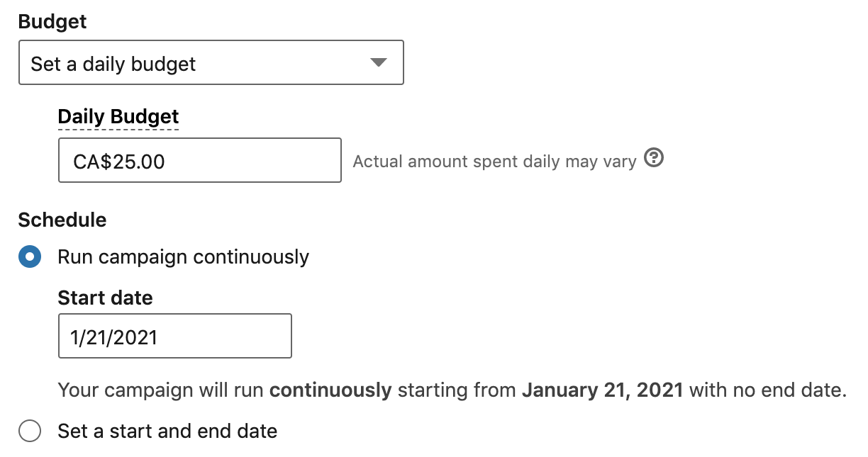868x457 pixels.
Task: Click the Budget dropdown arrow
Action: [378, 63]
